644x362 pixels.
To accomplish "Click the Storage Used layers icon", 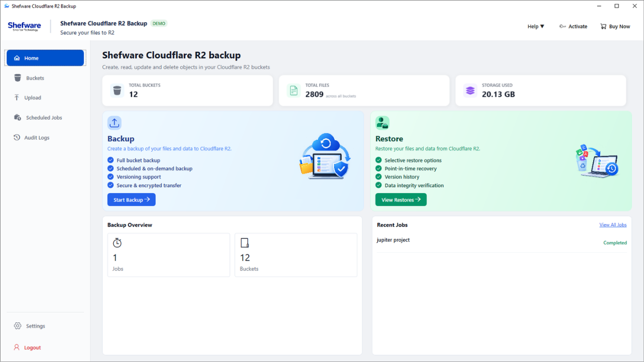I will [x=470, y=90].
